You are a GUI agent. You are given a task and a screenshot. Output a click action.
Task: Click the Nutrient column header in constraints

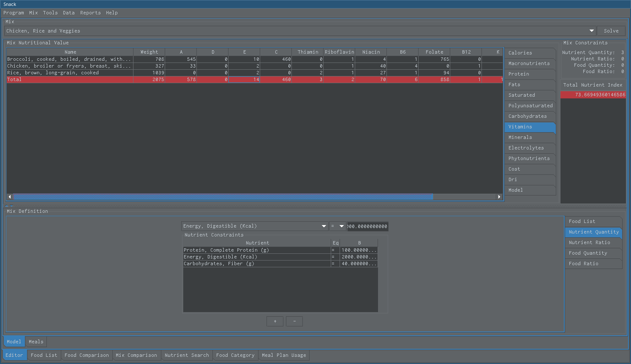click(x=257, y=243)
